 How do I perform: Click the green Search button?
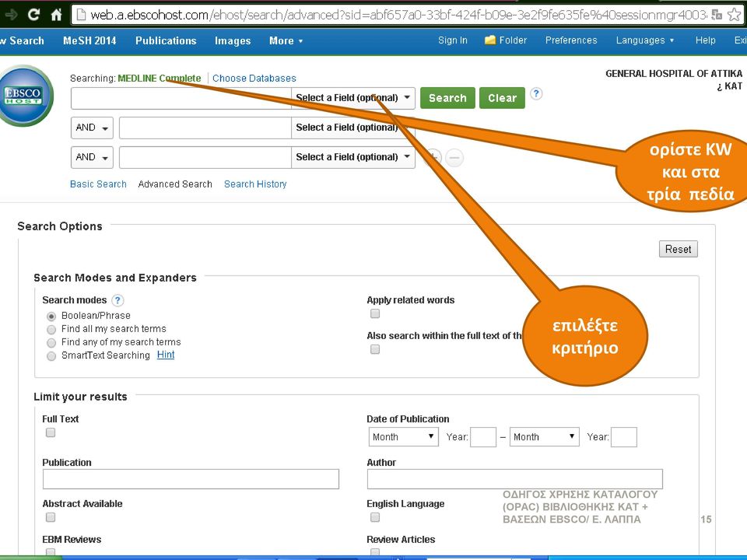pyautogui.click(x=448, y=98)
